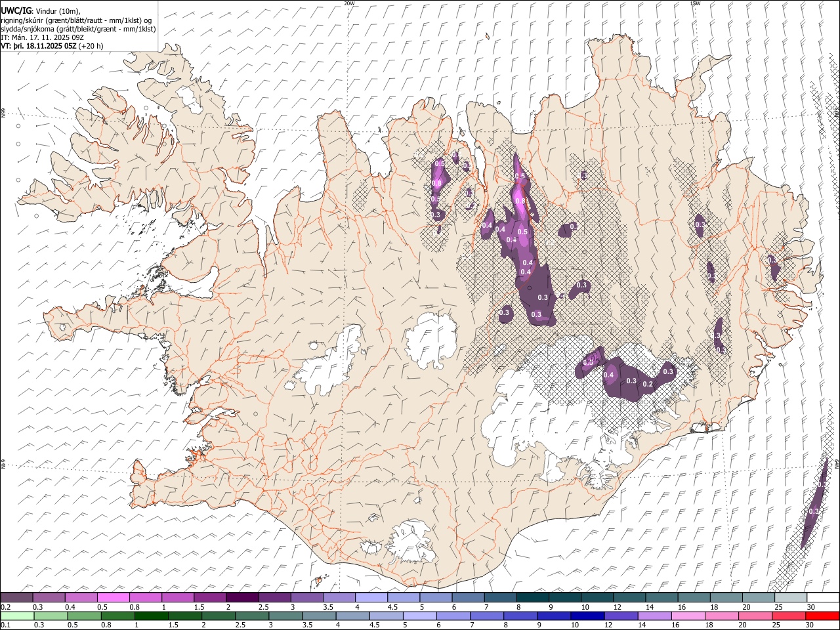
Task: Click the '30' label under upper legend row
Action: 810,606
